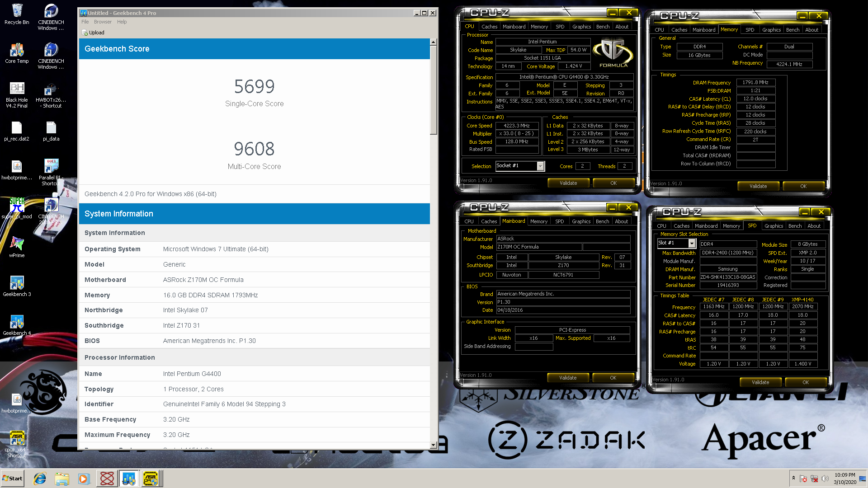The height and width of the screenshot is (488, 868).
Task: Click the taskbar clock showing 10:09 PM
Action: click(845, 479)
